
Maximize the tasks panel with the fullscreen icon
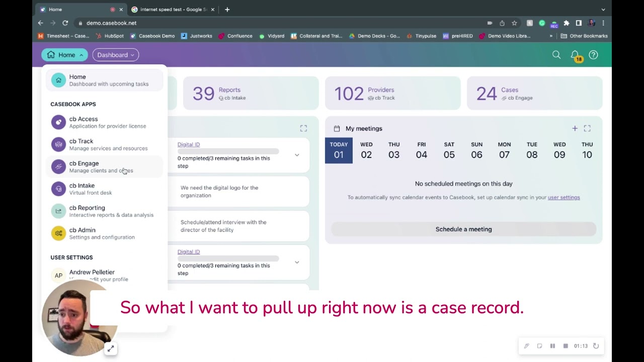[303, 128]
